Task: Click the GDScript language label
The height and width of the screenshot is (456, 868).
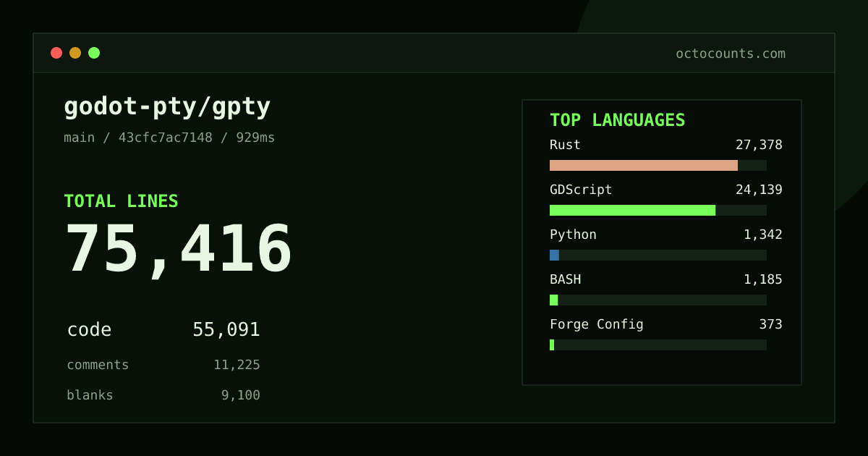Action: point(581,190)
